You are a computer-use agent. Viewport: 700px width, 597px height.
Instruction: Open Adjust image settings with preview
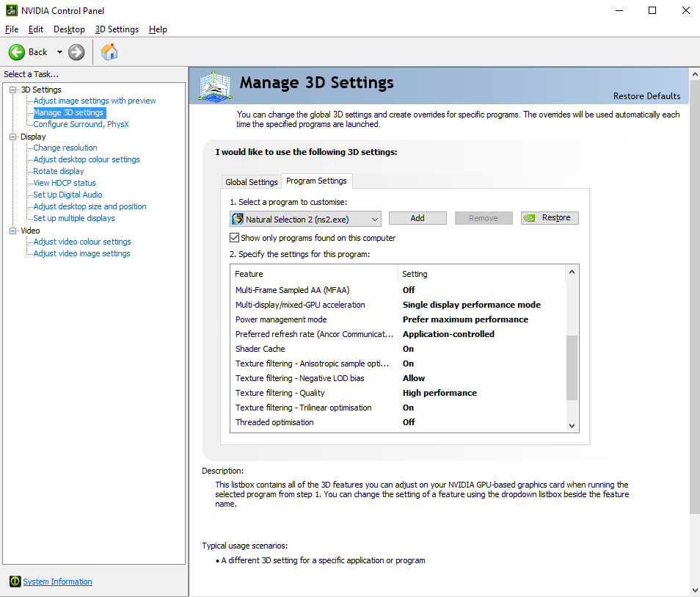tap(95, 101)
